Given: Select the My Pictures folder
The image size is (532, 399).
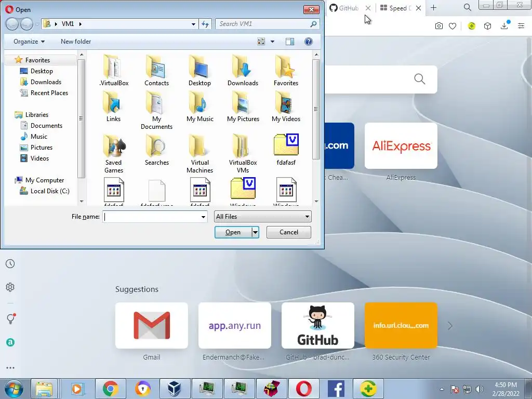Looking at the screenshot, I should (243, 107).
